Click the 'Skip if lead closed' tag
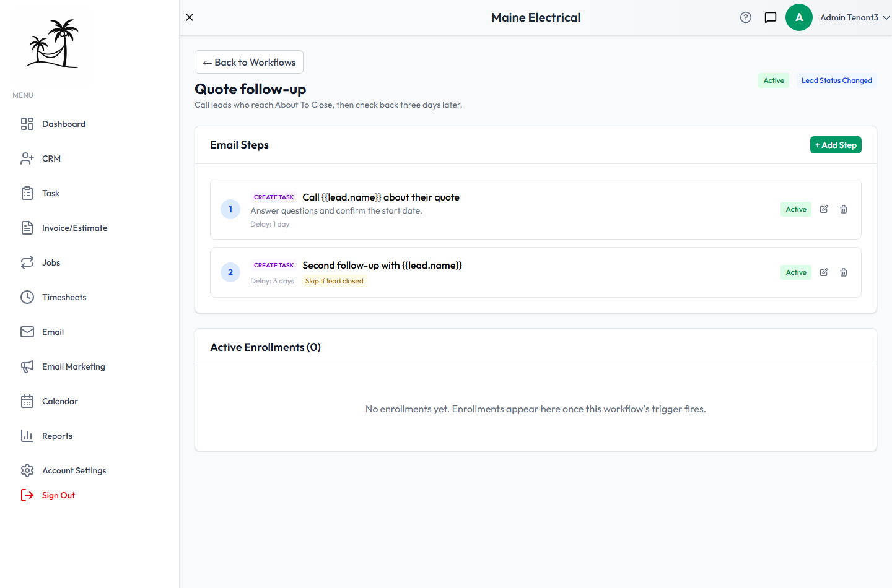This screenshot has width=892, height=588. (x=334, y=281)
